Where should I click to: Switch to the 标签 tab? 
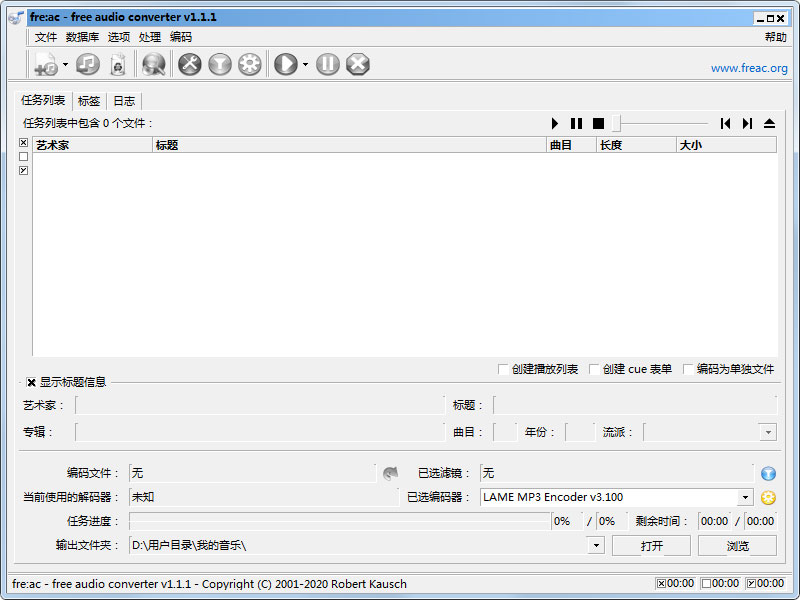point(89,101)
